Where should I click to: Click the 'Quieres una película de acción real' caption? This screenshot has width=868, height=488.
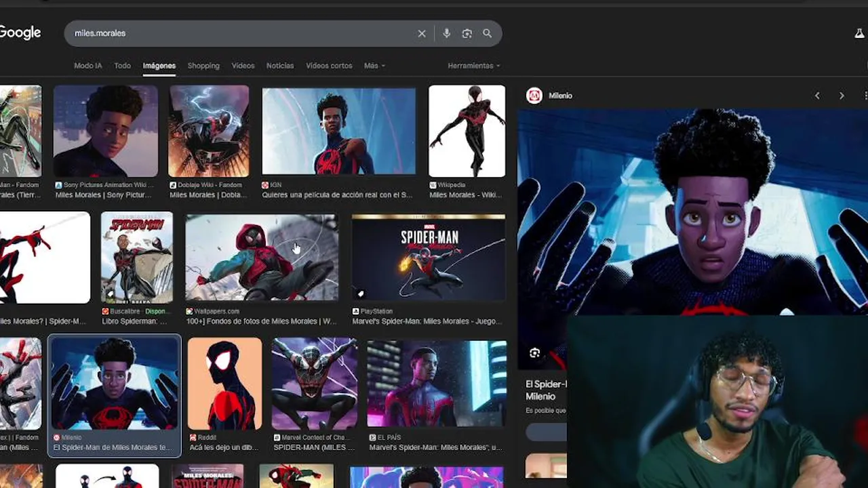[x=337, y=195]
